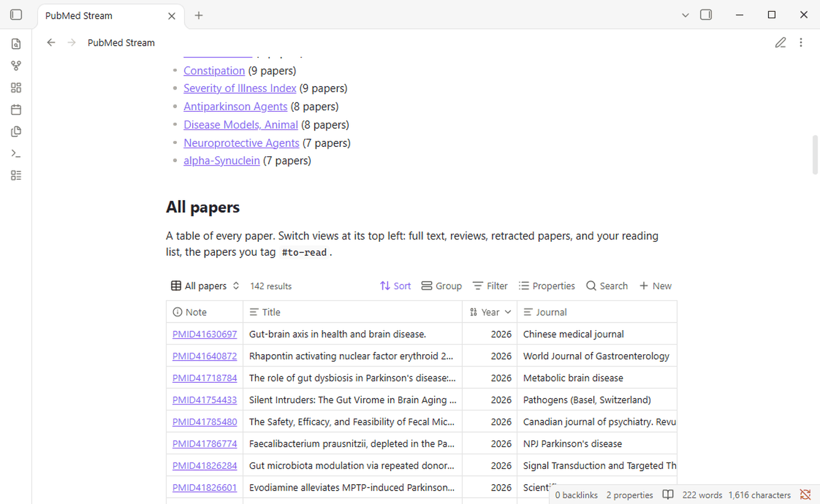Open quick switcher file search icon
This screenshot has width=820, height=504.
point(16,44)
